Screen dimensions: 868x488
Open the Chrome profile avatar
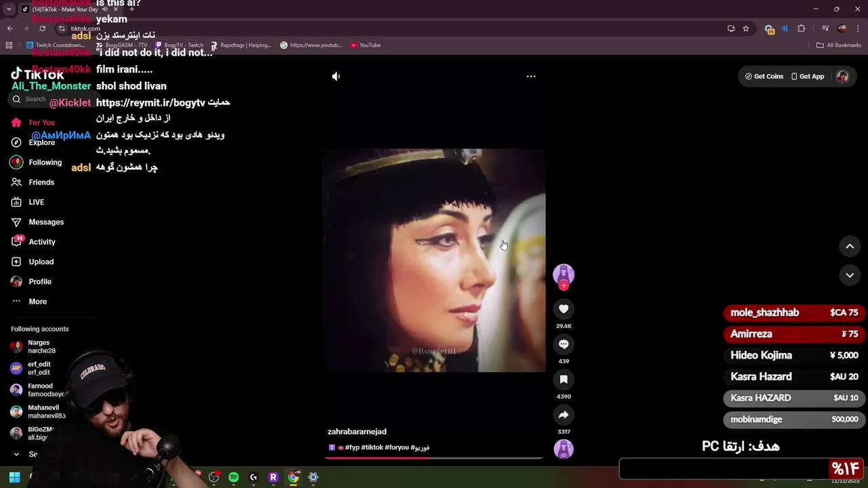pyautogui.click(x=842, y=28)
